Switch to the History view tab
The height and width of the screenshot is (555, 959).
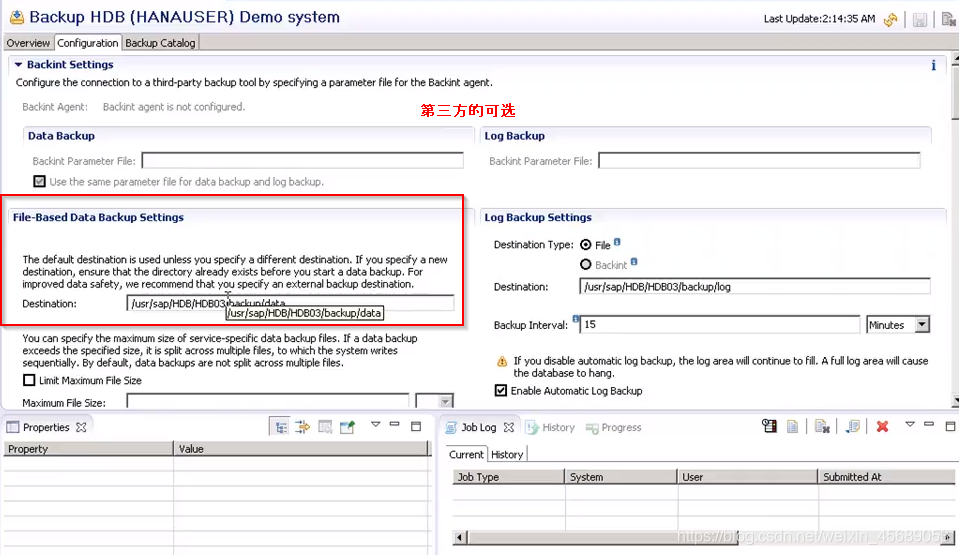click(x=550, y=427)
